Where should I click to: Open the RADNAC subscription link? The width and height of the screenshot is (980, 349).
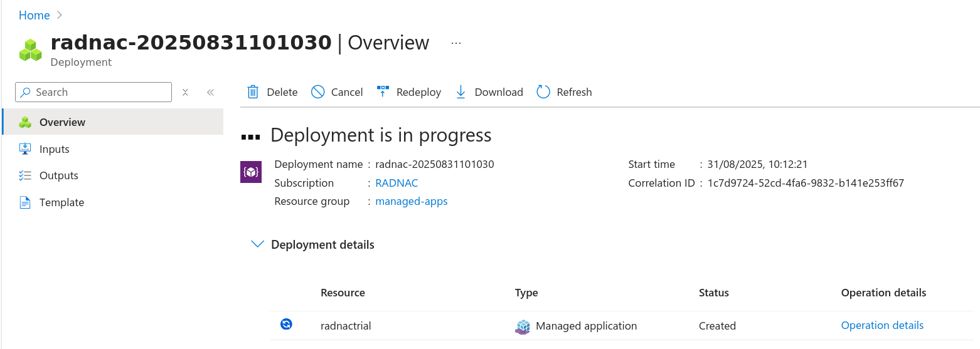(x=397, y=183)
